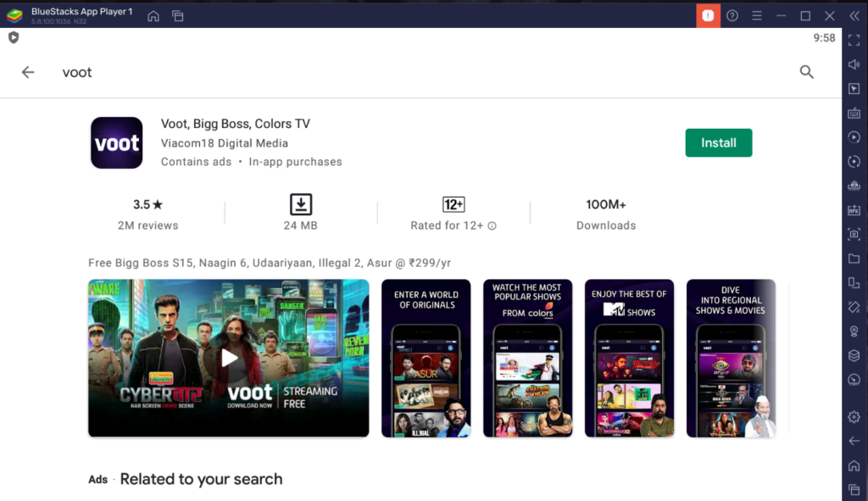868x501 pixels.
Task: Click the red alert icon in the title bar
Action: pos(708,15)
